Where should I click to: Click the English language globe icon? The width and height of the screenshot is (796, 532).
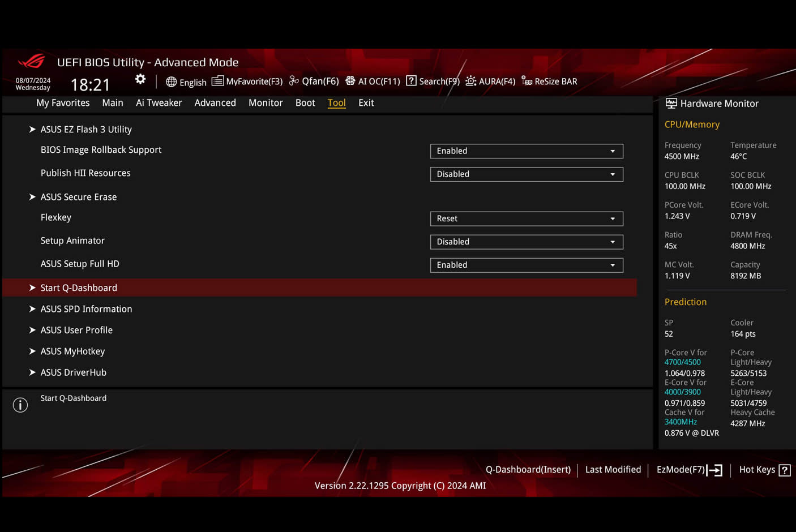[x=171, y=82]
